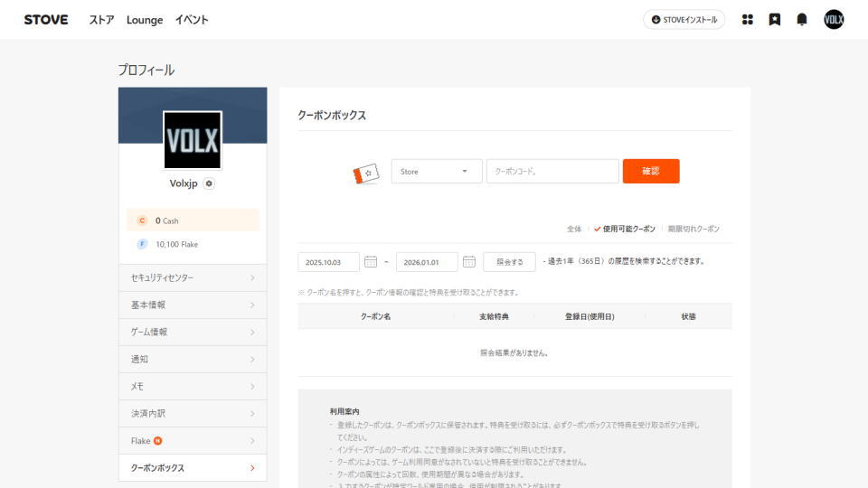Screen dimensions: 868x488
Task: Select the 全体 coupon filter
Action: [x=574, y=230]
